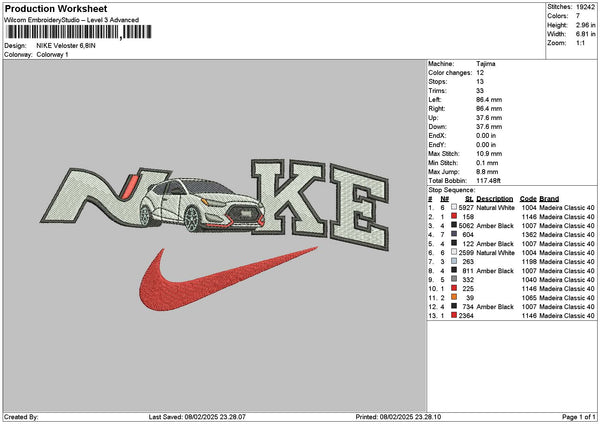
Task: Click the 'Color changes:' label
Action: pyautogui.click(x=450, y=73)
